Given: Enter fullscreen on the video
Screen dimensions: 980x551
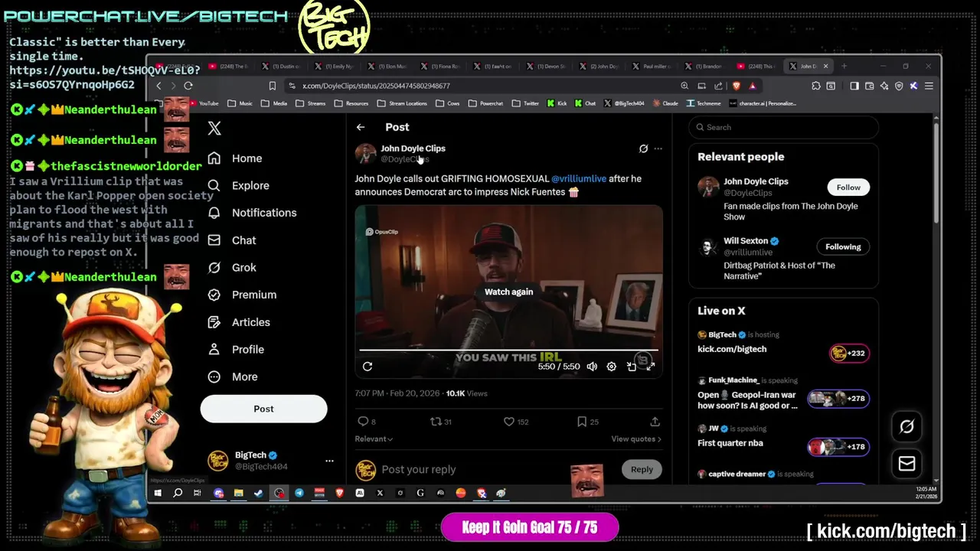Looking at the screenshot, I should point(650,367).
